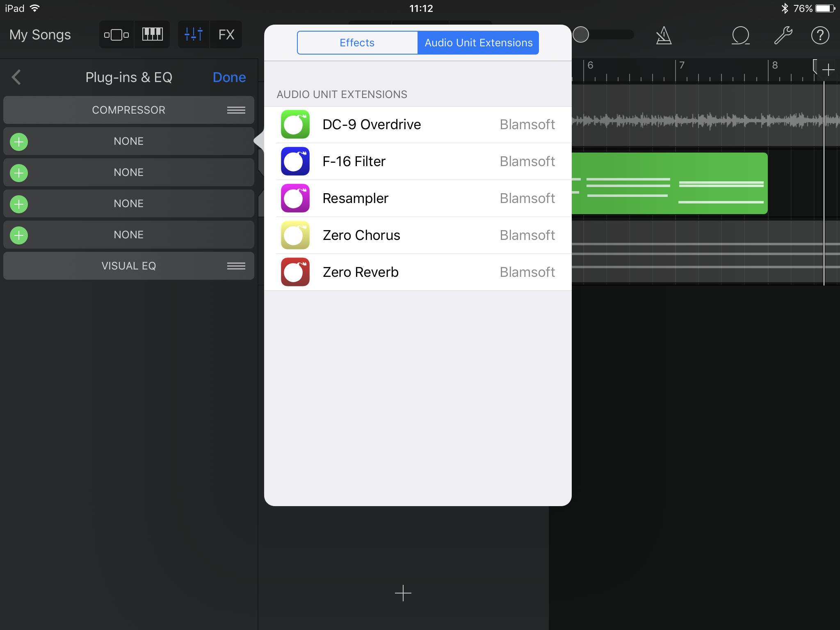Select the green MIDI region
840x630 pixels.
point(669,183)
